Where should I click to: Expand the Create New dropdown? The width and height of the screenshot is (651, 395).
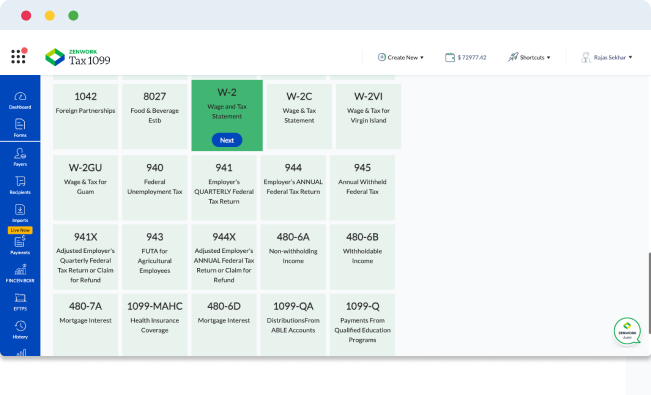401,57
